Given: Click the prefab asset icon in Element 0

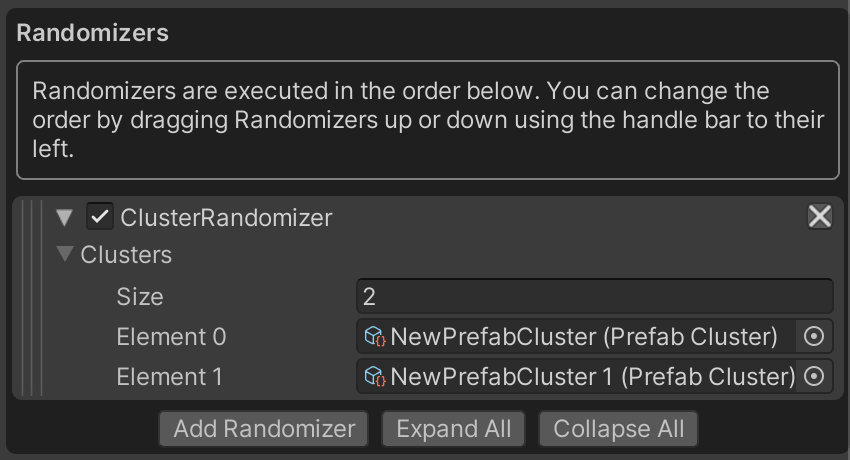Looking at the screenshot, I should click(x=376, y=337).
